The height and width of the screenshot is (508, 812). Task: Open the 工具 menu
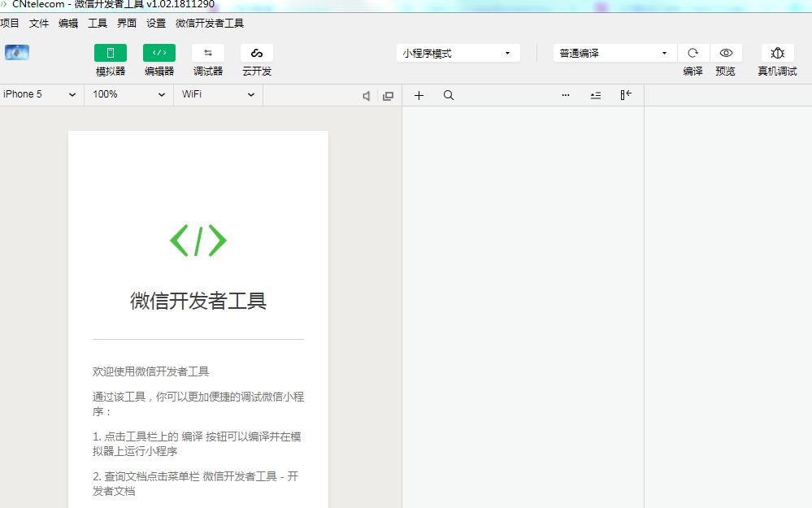pyautogui.click(x=98, y=24)
